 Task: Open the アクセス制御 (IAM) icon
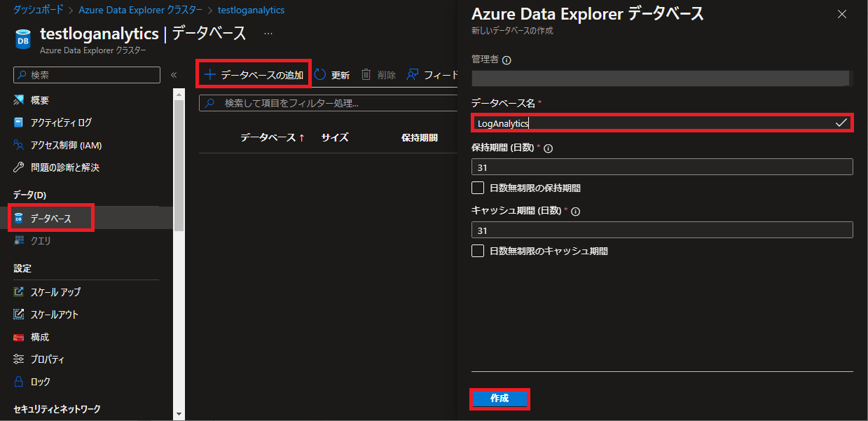click(x=19, y=145)
